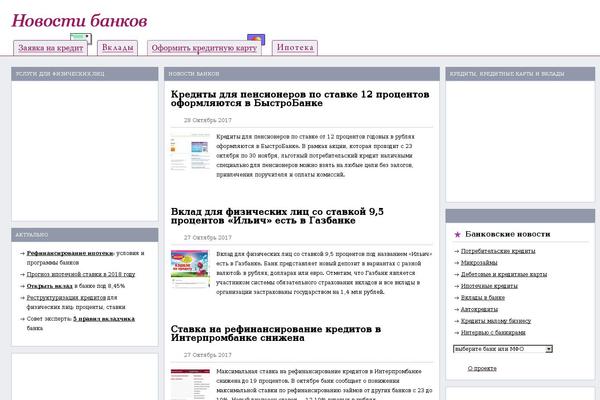Open the Заявка на кредит tab
This screenshot has height=400, width=600.
pos(51,48)
